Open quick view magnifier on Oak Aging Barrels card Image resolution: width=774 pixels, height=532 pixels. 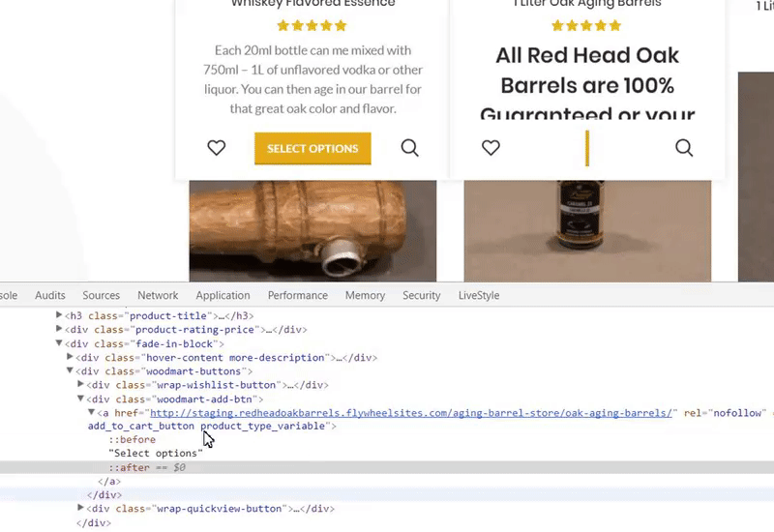pos(684,148)
